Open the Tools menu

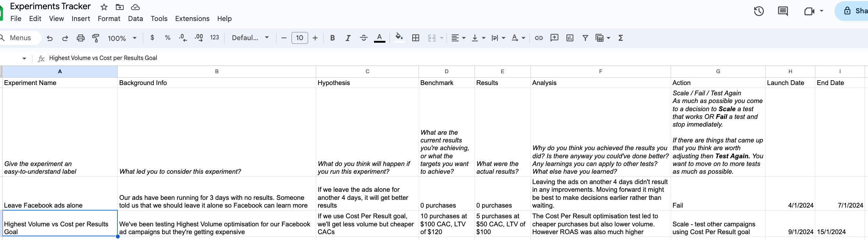coord(159,18)
